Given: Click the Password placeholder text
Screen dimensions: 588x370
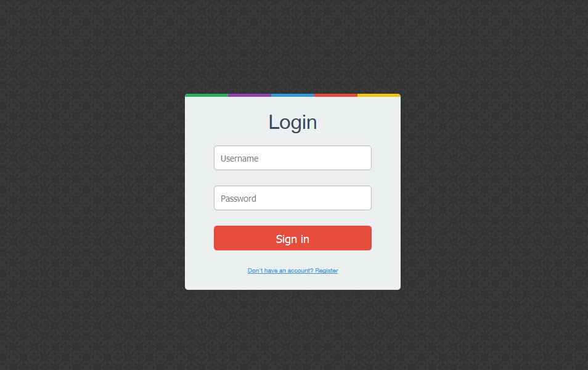Looking at the screenshot, I should 238,199.
